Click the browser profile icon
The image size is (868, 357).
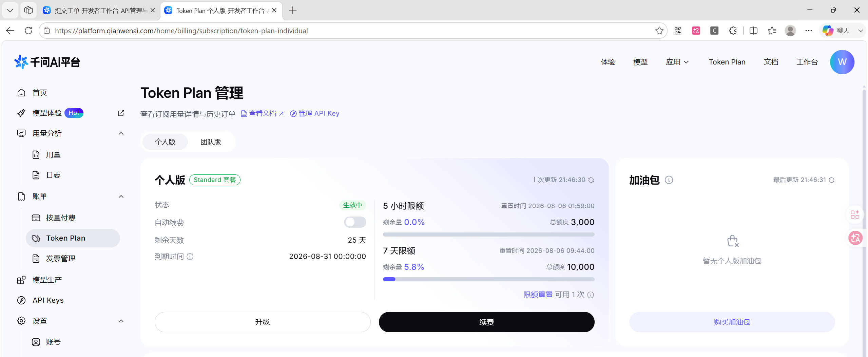pos(790,31)
